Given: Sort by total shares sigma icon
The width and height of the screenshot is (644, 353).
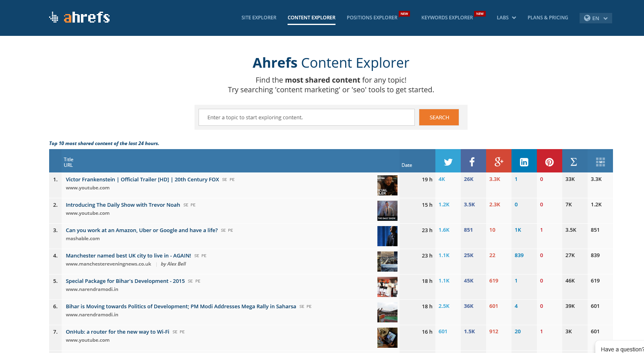Looking at the screenshot, I should point(574,162).
